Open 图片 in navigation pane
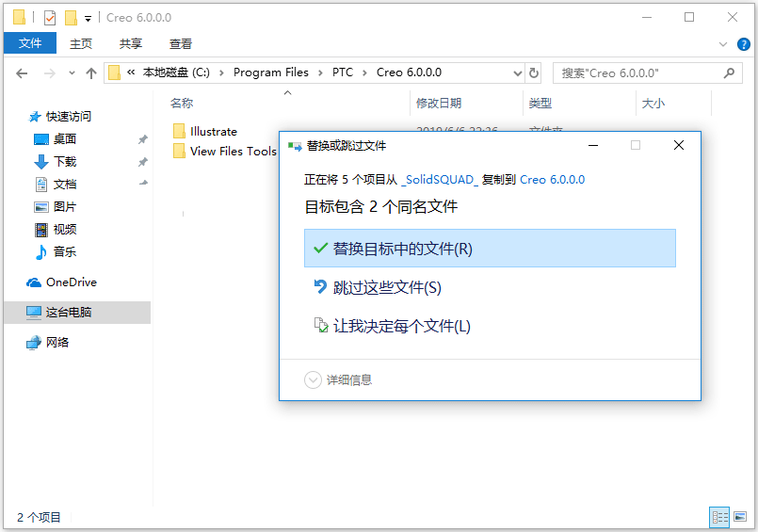Viewport: 758px width, 532px height. 56,207
